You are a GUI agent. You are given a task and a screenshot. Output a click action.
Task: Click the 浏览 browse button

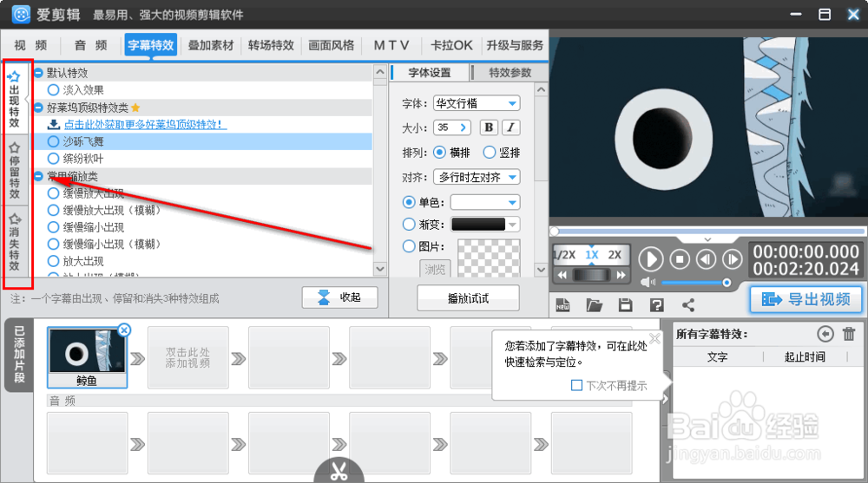click(x=435, y=269)
